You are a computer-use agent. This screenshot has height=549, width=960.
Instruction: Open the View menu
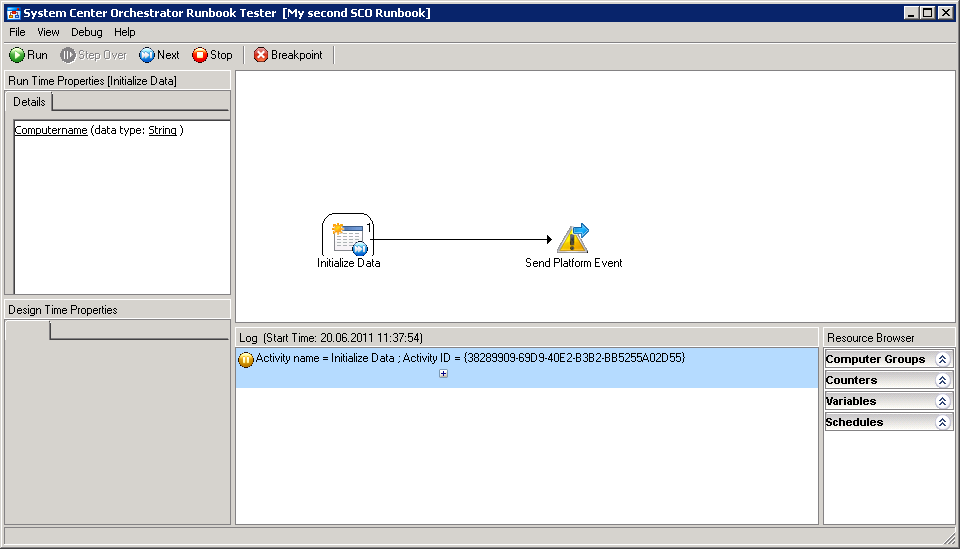tap(48, 32)
